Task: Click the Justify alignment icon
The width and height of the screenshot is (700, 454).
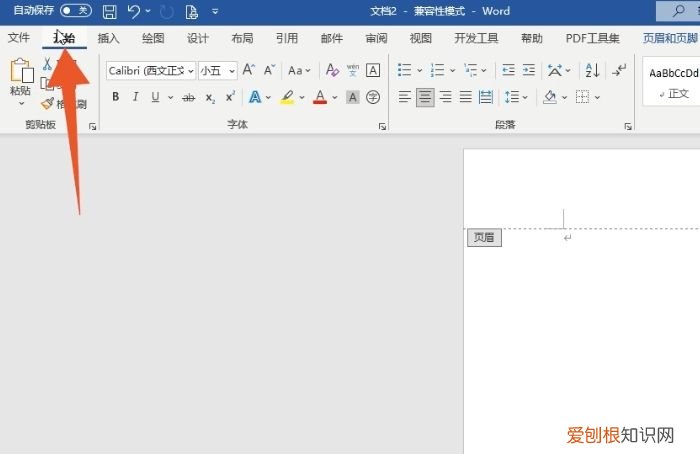Action: pos(466,97)
